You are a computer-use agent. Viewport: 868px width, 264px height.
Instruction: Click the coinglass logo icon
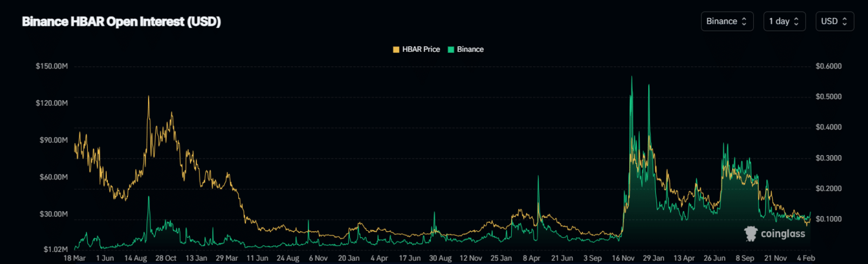coord(751,234)
